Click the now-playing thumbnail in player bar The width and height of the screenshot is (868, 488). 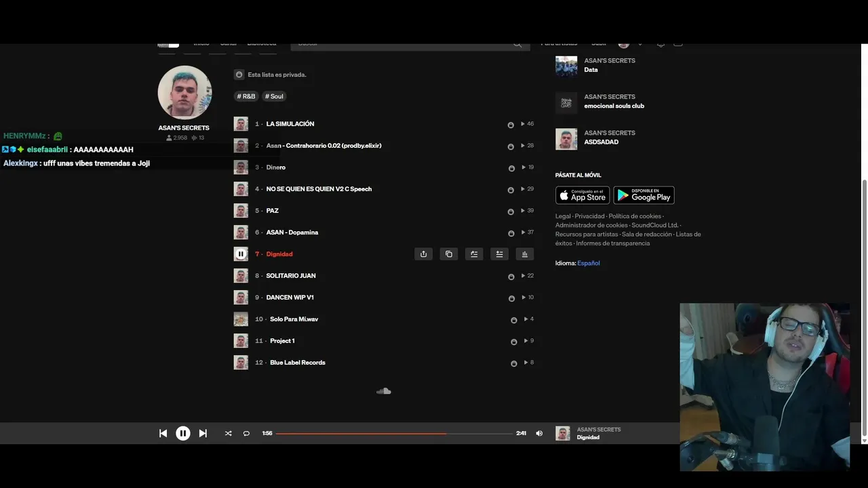click(x=563, y=433)
